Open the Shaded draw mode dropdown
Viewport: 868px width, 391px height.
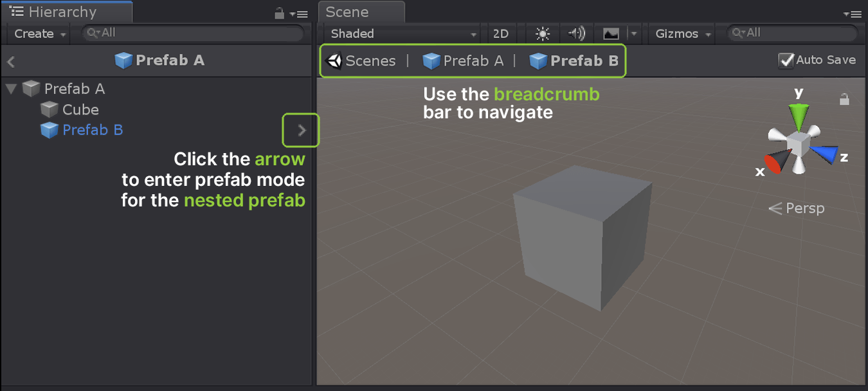(x=402, y=33)
